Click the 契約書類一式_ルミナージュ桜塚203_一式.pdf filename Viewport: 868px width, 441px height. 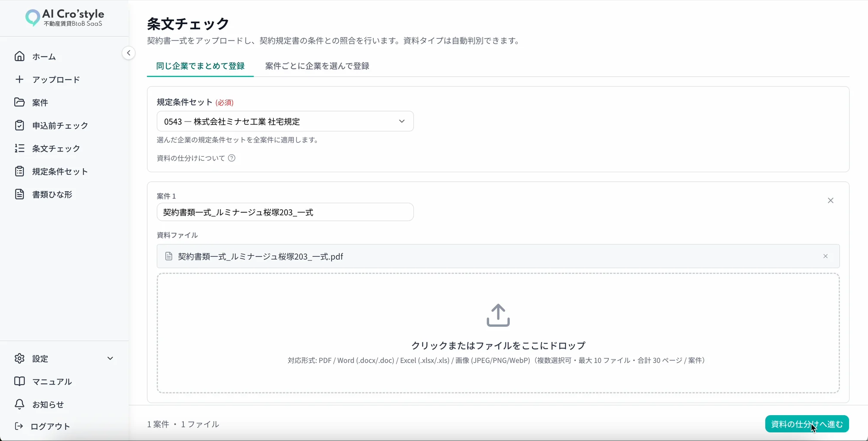(x=260, y=256)
